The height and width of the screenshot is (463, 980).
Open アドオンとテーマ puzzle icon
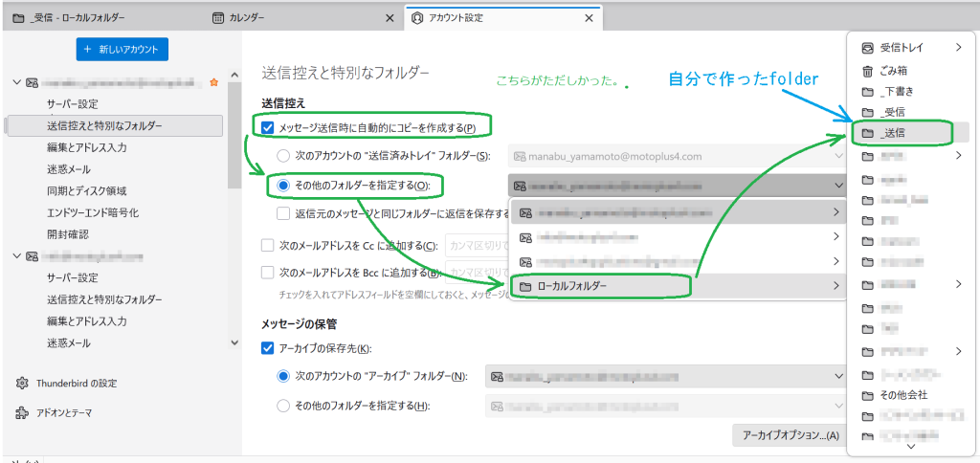tap(22, 414)
